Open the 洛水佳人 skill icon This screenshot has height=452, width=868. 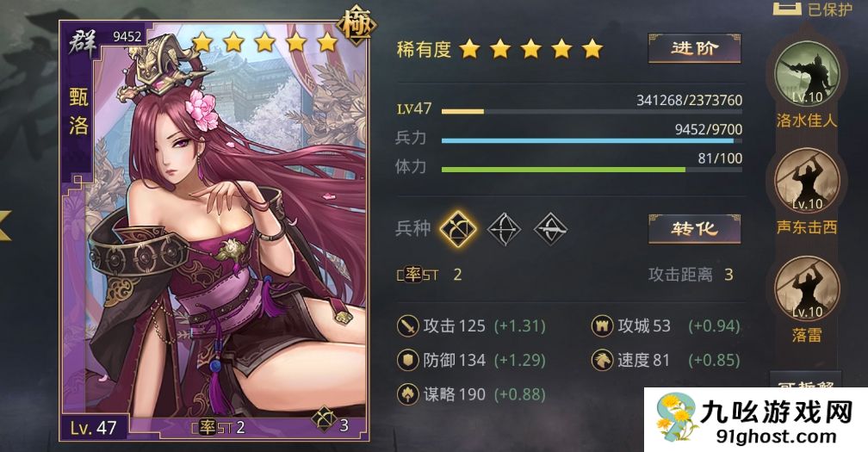(x=807, y=74)
